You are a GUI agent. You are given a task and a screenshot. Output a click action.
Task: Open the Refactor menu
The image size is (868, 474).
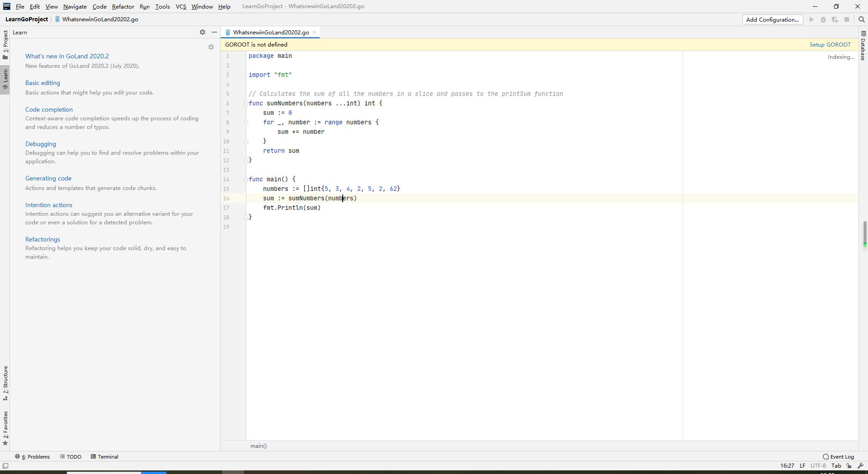123,6
